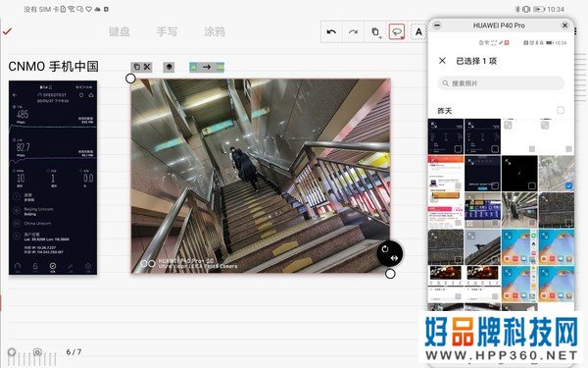Image resolution: width=588 pixels, height=368 pixels.
Task: Undo the last action in the note
Action: [x=331, y=32]
